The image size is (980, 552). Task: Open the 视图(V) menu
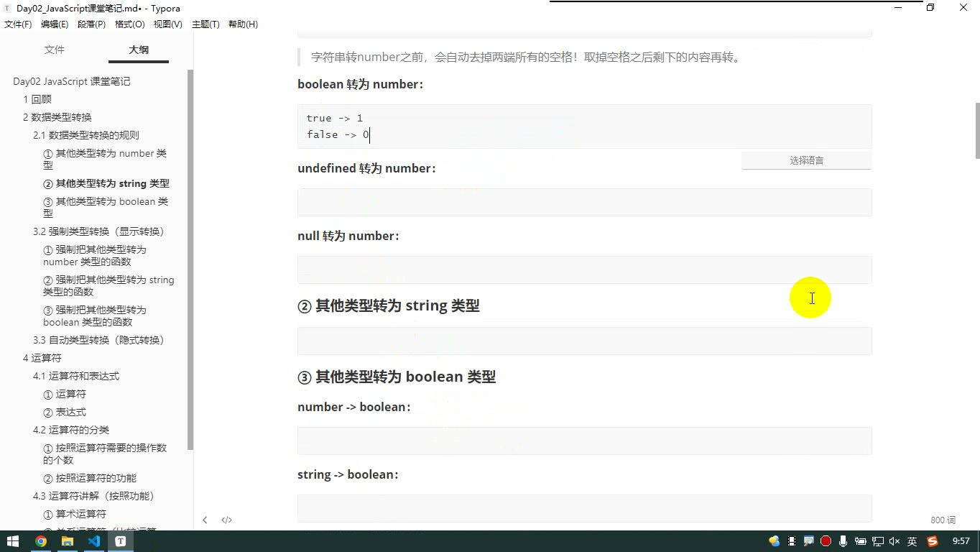(x=167, y=24)
